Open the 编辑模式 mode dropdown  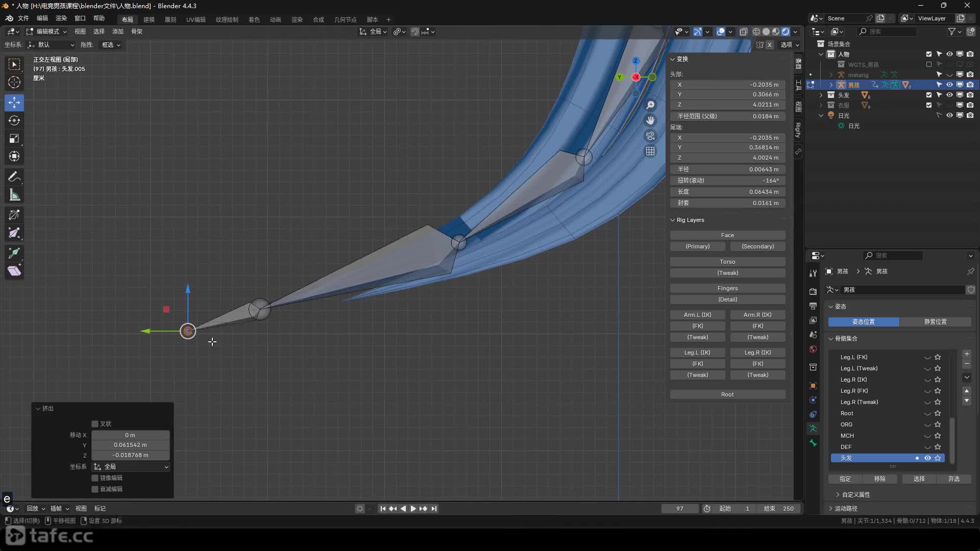coord(46,32)
